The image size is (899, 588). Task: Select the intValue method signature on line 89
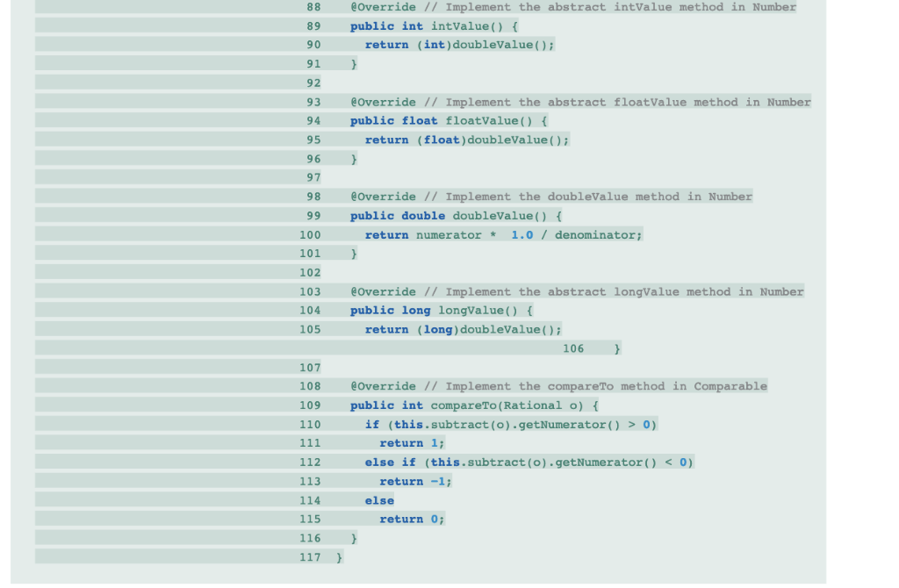[x=434, y=26]
